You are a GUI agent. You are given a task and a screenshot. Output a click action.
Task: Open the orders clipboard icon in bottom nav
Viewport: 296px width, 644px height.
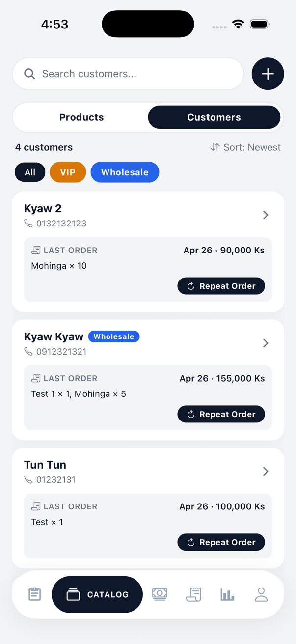coord(34,594)
